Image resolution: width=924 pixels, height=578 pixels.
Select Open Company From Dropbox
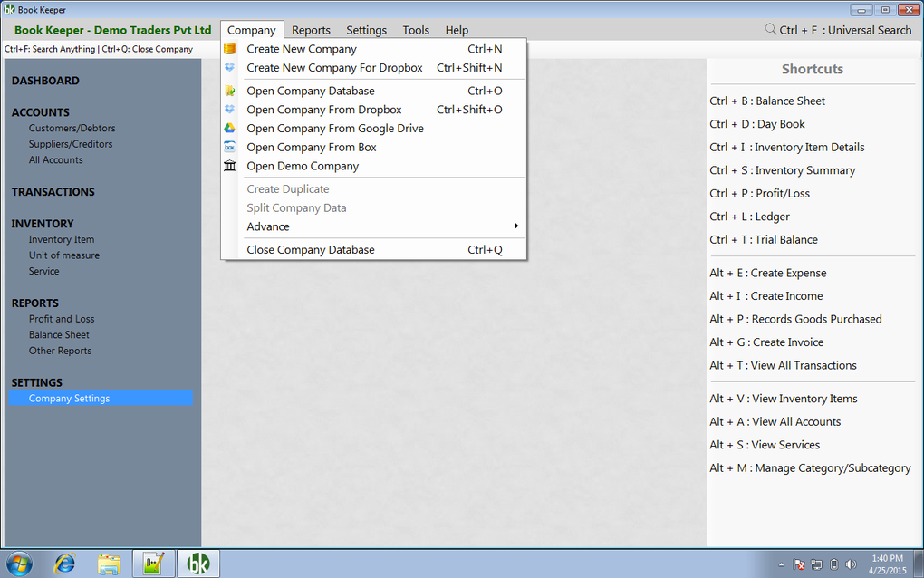pos(373,110)
